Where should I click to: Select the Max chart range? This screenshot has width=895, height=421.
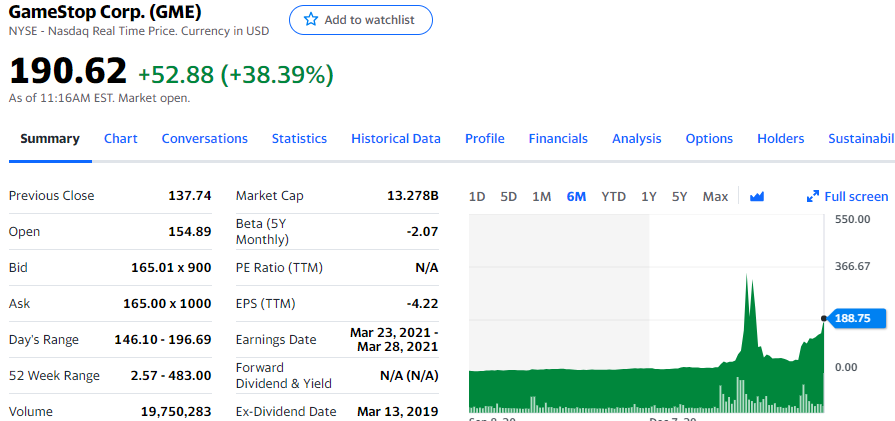tap(715, 197)
